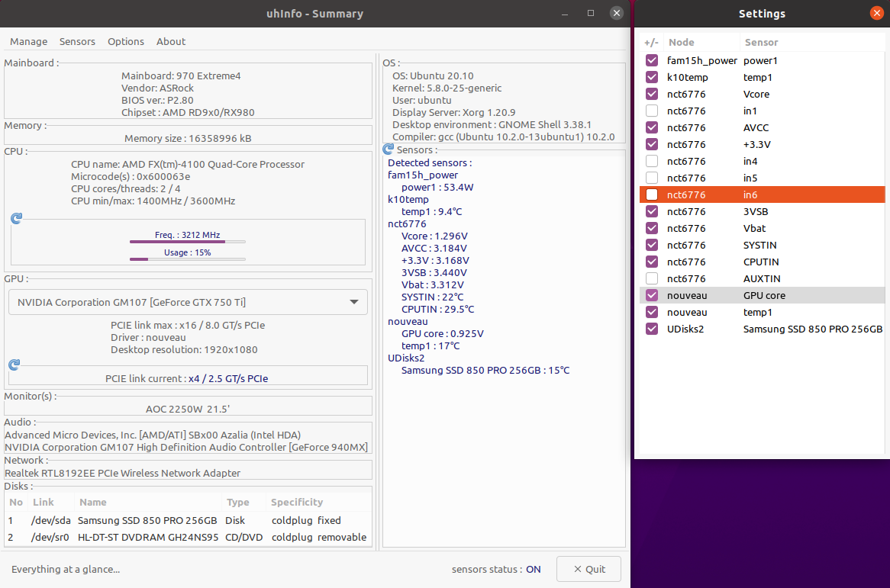Uncheck nct6776 AVCC sensor checkbox
The height and width of the screenshot is (588, 890).
click(x=652, y=127)
